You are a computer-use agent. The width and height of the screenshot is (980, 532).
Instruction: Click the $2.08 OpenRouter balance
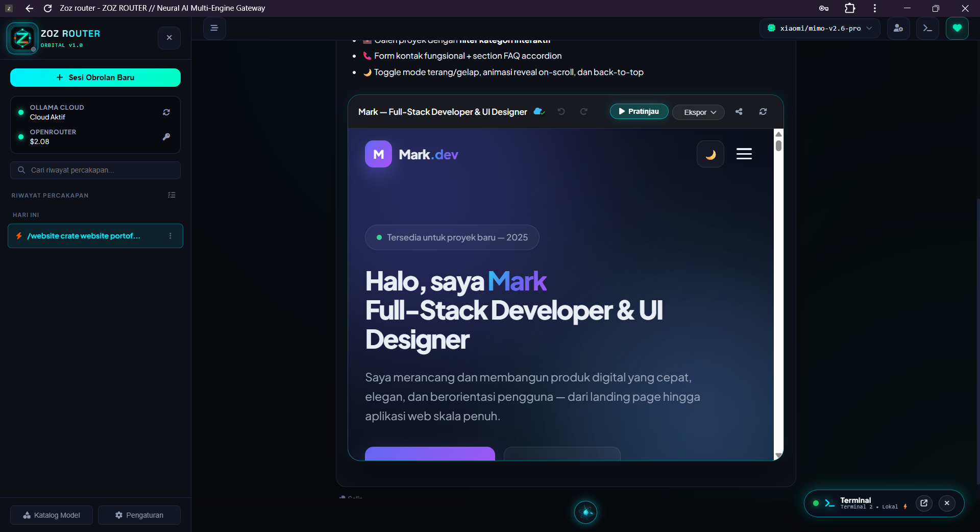[x=39, y=142]
